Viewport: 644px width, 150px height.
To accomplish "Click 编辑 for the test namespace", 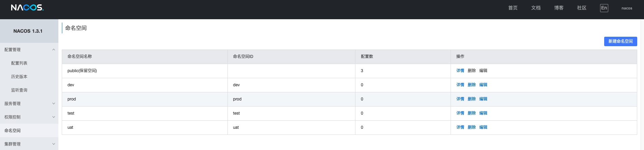I will [x=483, y=113].
